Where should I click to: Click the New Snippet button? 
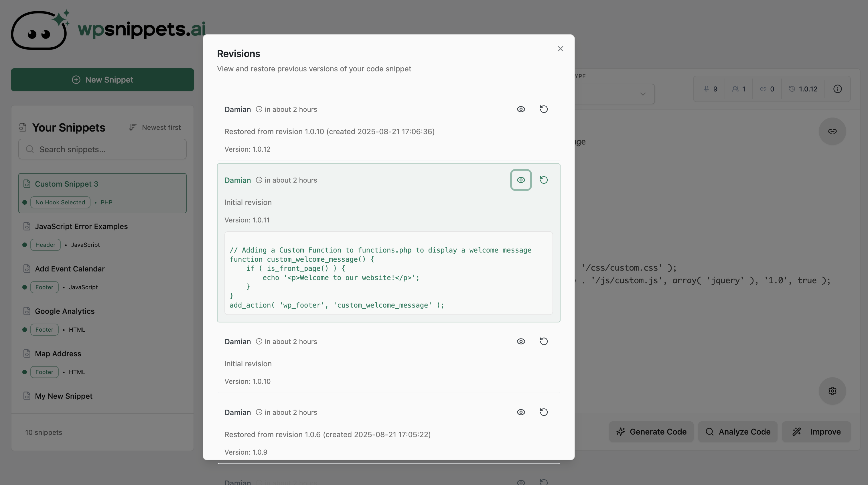(102, 80)
